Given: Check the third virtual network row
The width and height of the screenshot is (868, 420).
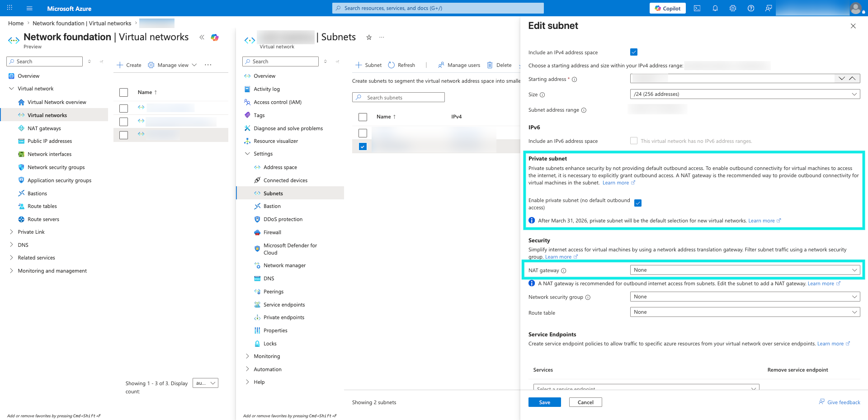Looking at the screenshot, I should (x=123, y=135).
